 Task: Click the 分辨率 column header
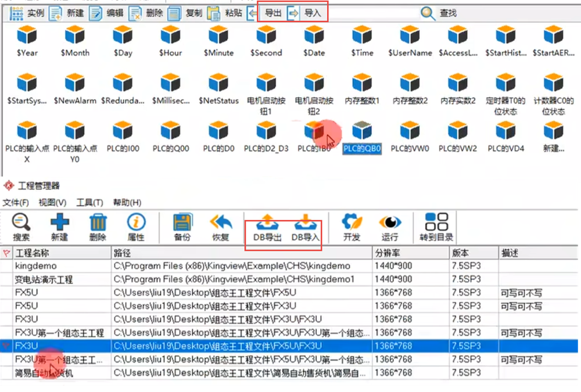coord(411,253)
